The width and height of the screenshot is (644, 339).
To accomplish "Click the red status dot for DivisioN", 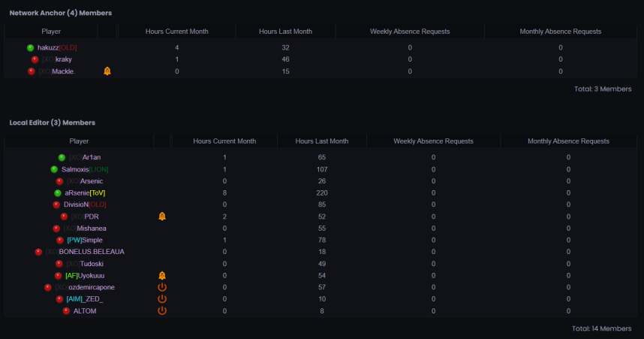I will click(57, 205).
